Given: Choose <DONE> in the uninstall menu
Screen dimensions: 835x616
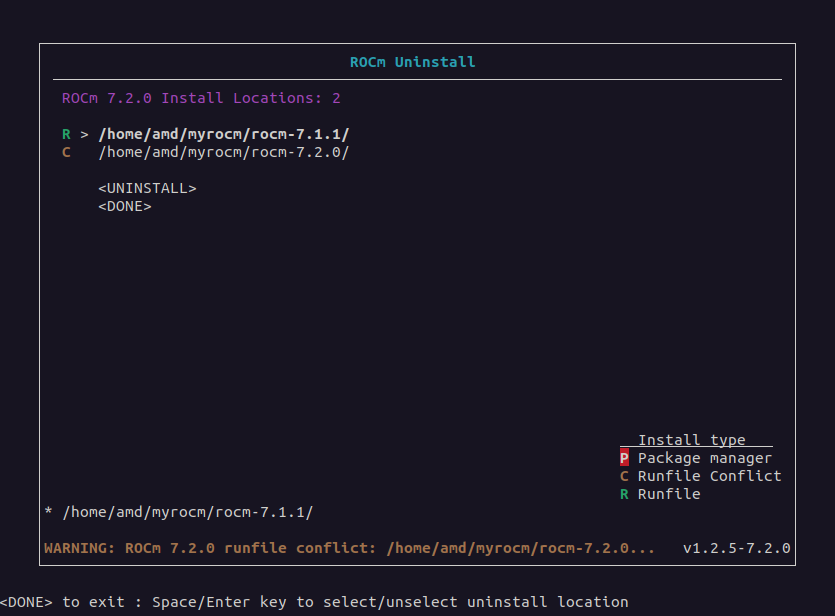Looking at the screenshot, I should click(124, 206).
